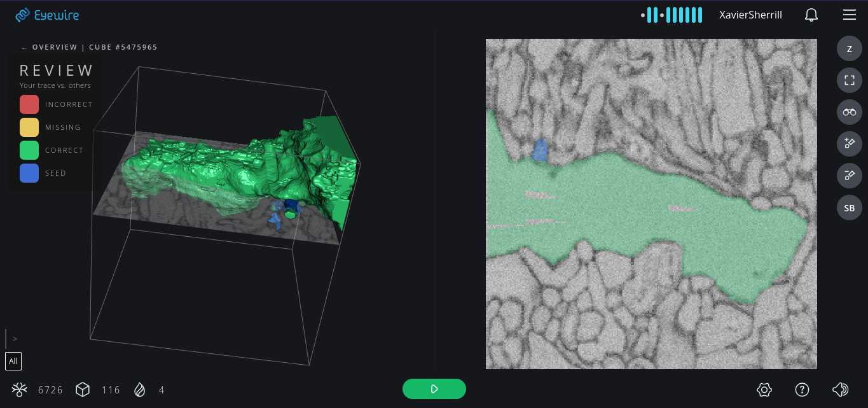Click the cubes count icon
This screenshot has height=408, width=868.
point(83,390)
